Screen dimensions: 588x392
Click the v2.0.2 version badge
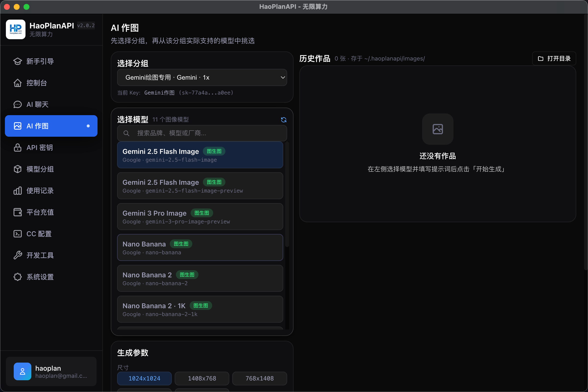[86, 25]
